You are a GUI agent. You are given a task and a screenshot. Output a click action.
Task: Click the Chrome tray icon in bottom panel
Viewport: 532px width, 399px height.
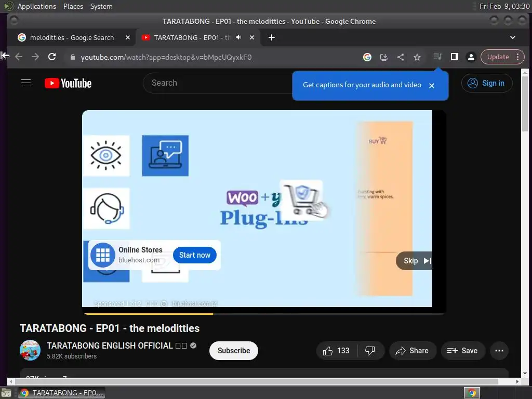tap(472, 393)
